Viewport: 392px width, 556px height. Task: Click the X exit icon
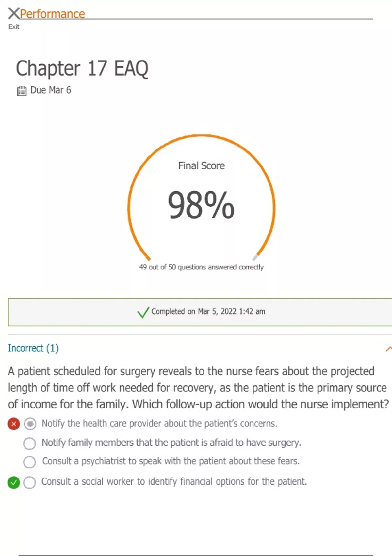pos(14,13)
